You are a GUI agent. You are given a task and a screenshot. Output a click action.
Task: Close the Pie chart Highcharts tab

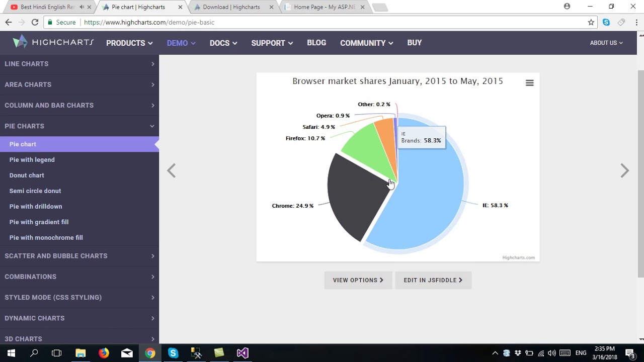(180, 7)
